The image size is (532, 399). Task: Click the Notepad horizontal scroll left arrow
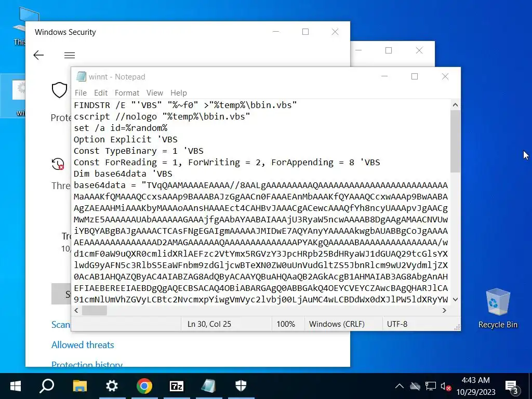[76, 310]
